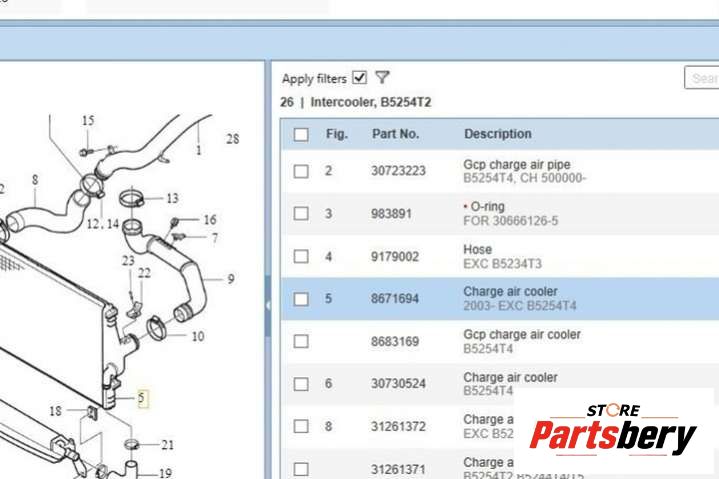Select the Hose 9179002 table row
The height and width of the screenshot is (479, 719).
coord(500,256)
